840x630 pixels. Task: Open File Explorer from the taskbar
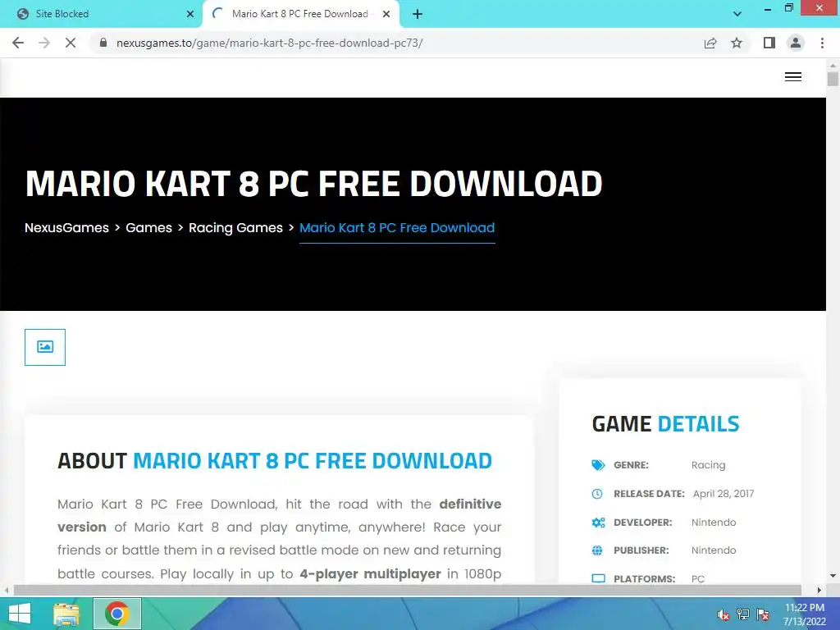tap(66, 614)
